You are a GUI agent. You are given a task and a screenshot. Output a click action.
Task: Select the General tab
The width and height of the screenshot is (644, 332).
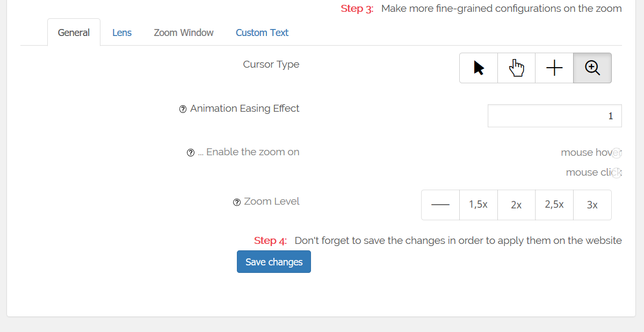point(74,32)
